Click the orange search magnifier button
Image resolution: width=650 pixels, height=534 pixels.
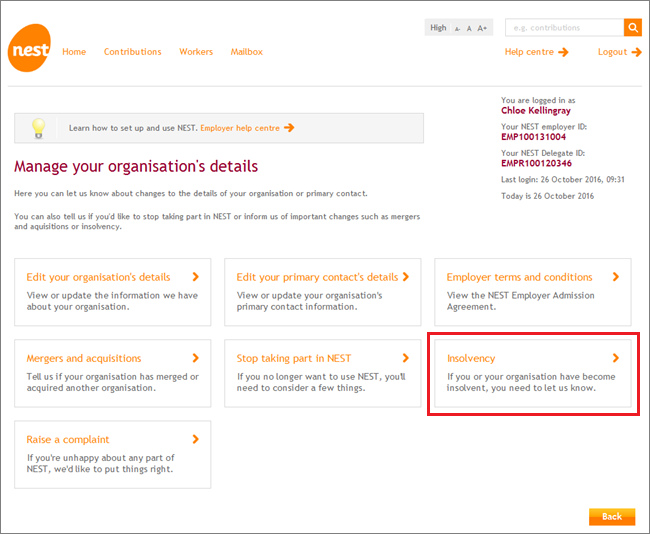[x=633, y=27]
